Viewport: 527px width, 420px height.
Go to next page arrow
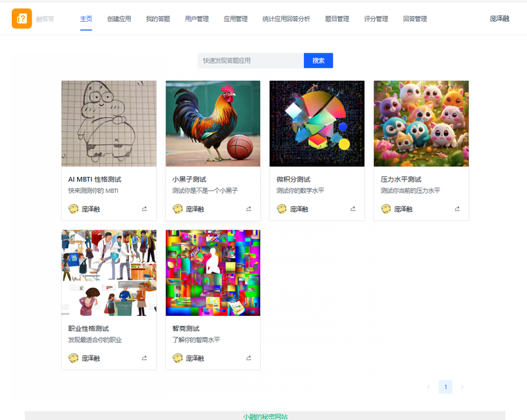pyautogui.click(x=462, y=386)
